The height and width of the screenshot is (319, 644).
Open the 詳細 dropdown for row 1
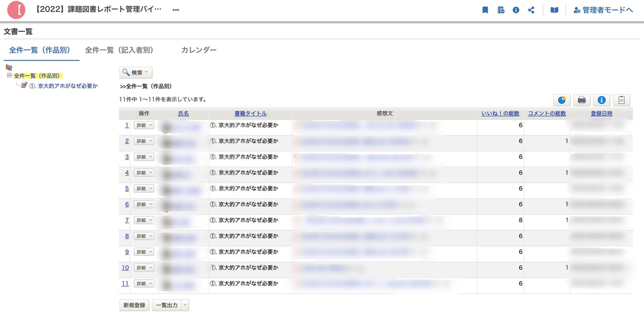tap(151, 126)
